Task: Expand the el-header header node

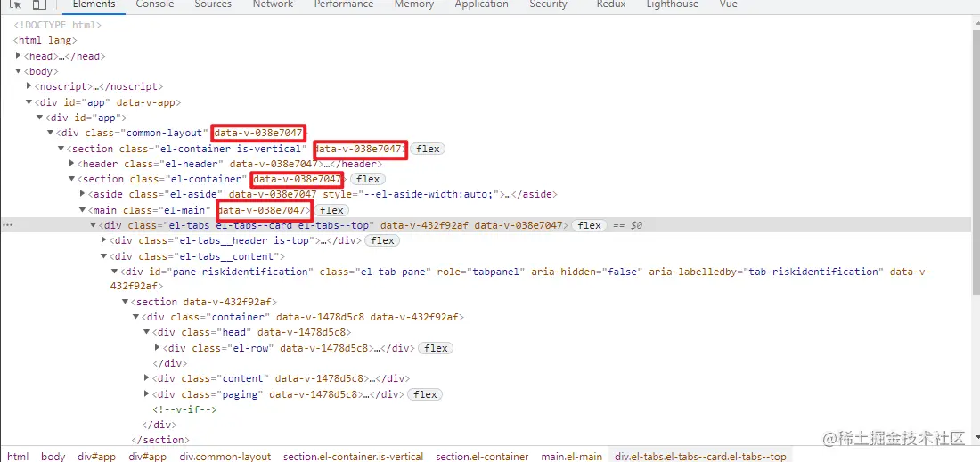Action: point(72,164)
